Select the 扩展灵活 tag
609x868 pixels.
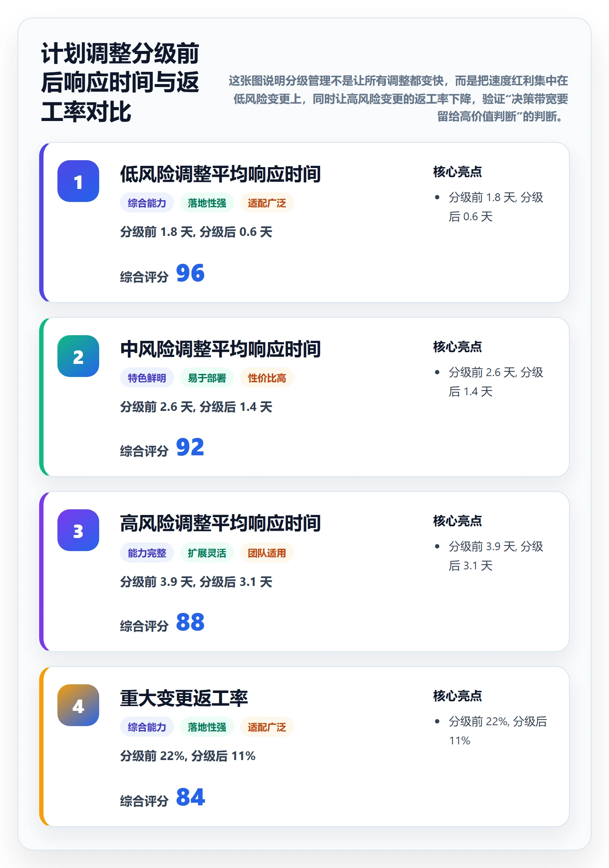pos(207,553)
